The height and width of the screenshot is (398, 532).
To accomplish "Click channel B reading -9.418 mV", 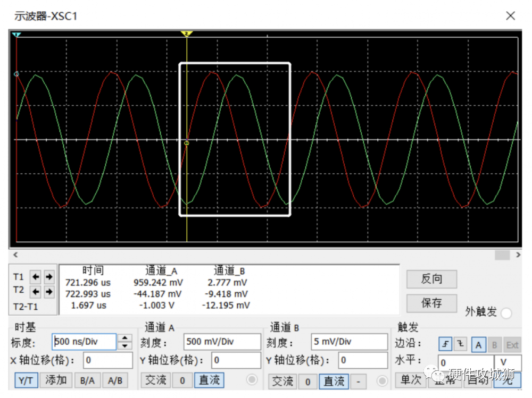I will pyautogui.click(x=226, y=294).
